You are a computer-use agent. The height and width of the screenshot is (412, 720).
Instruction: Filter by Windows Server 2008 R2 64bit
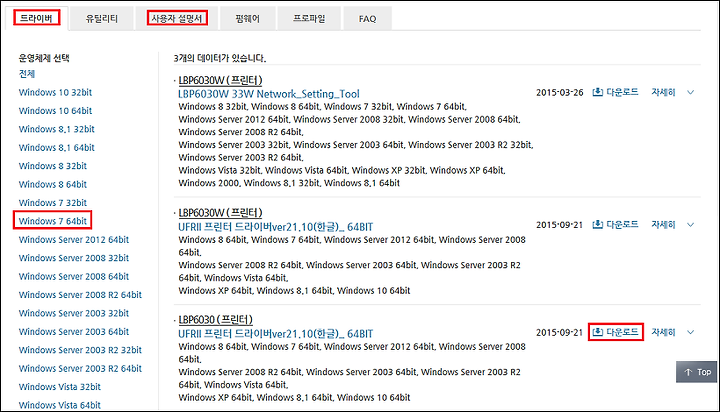click(x=80, y=295)
